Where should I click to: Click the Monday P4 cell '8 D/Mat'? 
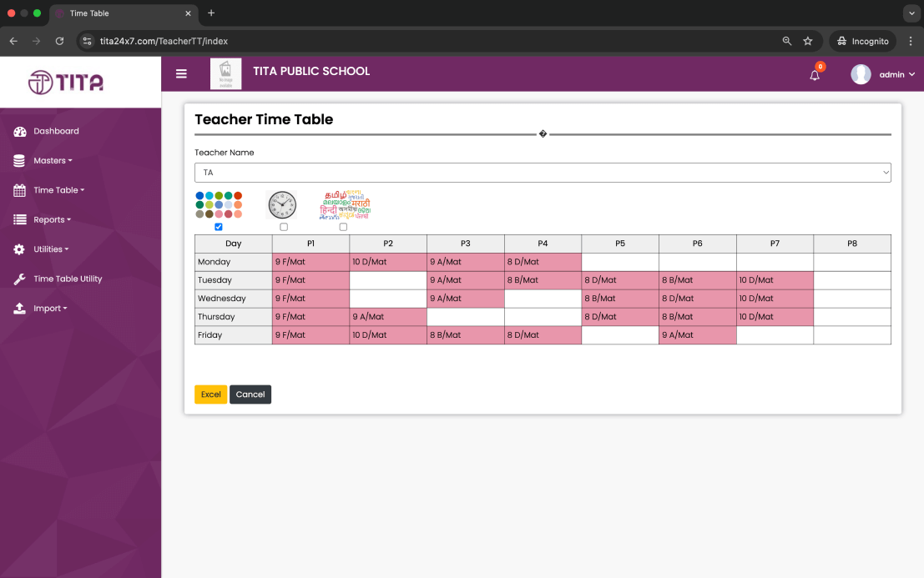click(543, 262)
